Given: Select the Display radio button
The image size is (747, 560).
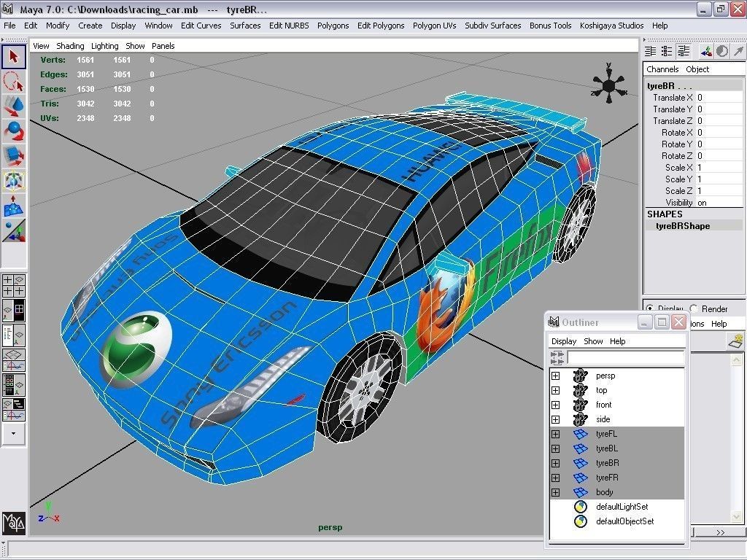Looking at the screenshot, I should point(650,308).
